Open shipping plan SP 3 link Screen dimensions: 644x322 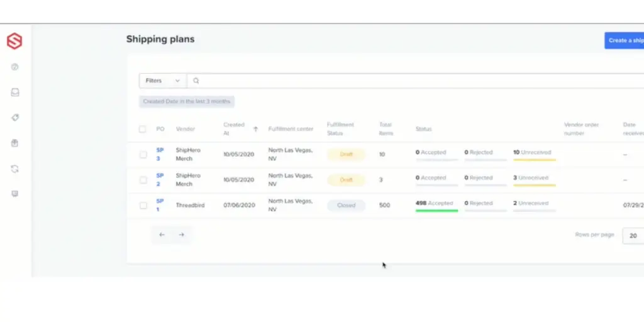pyautogui.click(x=160, y=155)
